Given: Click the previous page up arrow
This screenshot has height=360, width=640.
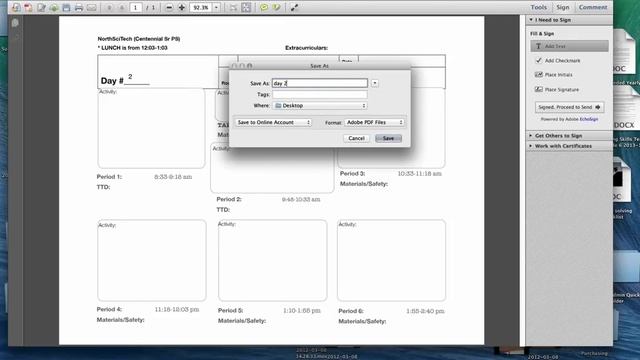Looking at the screenshot, I should (x=109, y=7).
